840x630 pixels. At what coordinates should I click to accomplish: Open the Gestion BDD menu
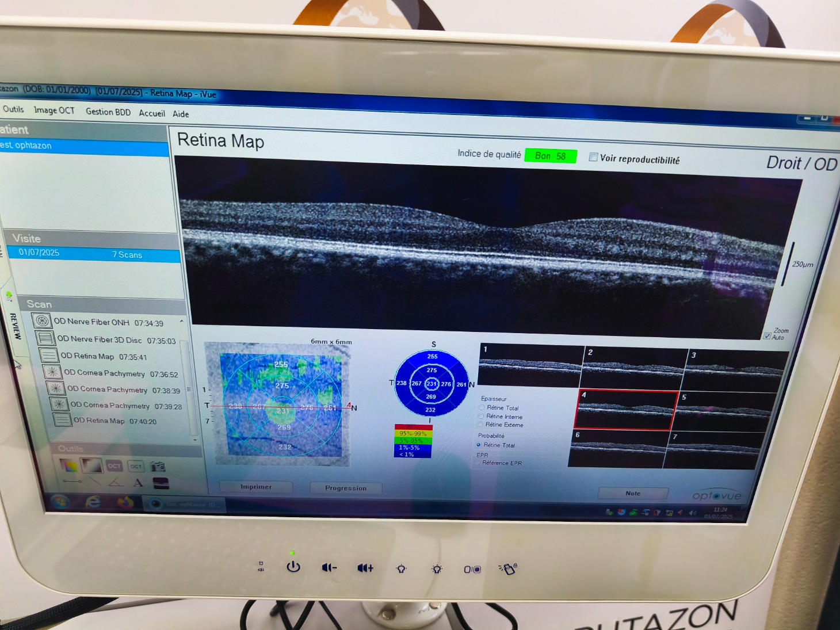(108, 112)
